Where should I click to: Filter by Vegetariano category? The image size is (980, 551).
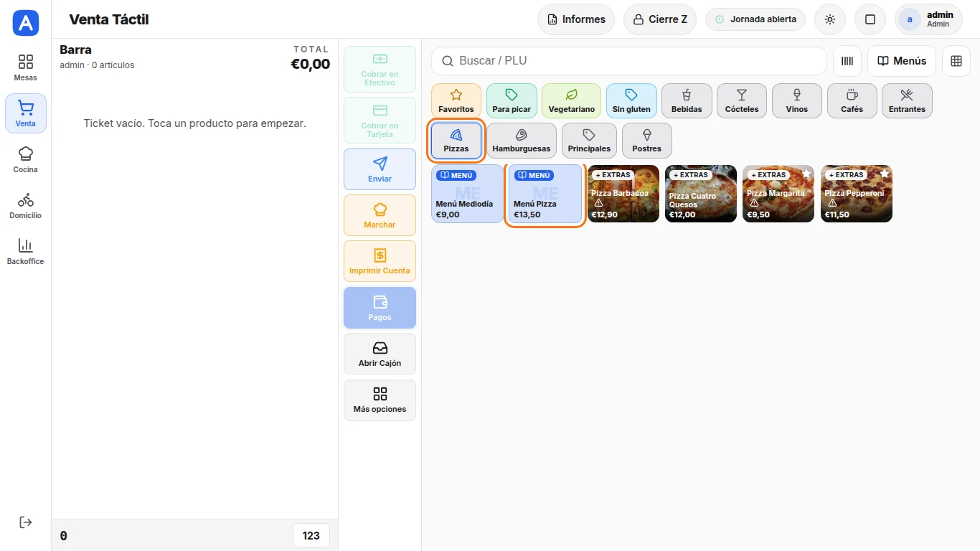[572, 100]
